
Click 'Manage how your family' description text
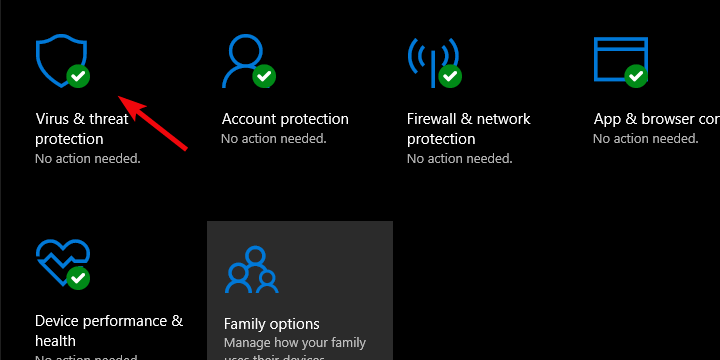coord(295,343)
